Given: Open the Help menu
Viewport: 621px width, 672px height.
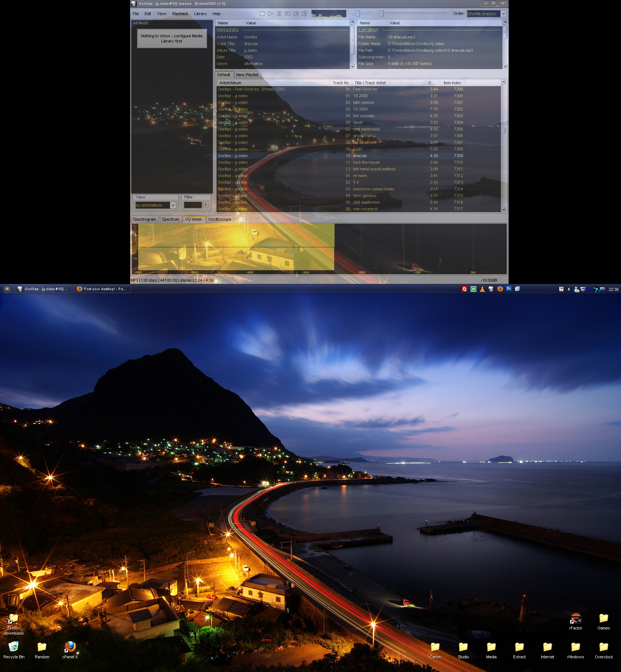Looking at the screenshot, I should click(x=216, y=14).
